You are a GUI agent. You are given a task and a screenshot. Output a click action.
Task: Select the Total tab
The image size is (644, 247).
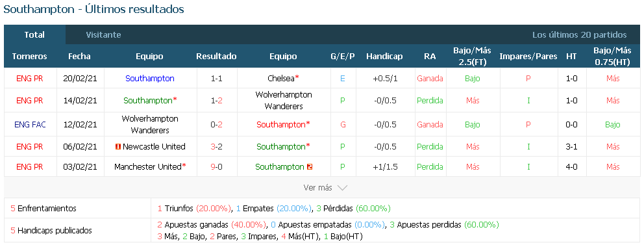pyautogui.click(x=34, y=35)
